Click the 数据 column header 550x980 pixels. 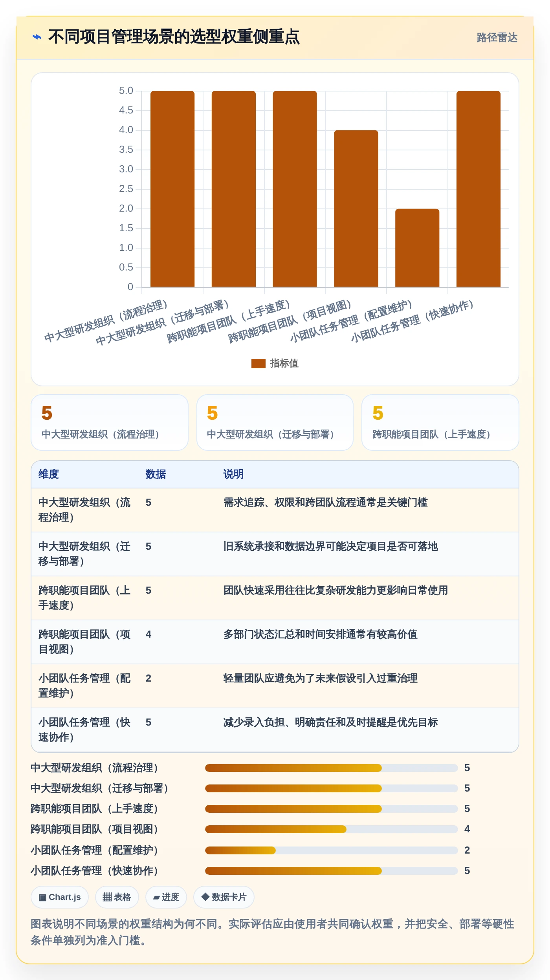click(x=156, y=474)
